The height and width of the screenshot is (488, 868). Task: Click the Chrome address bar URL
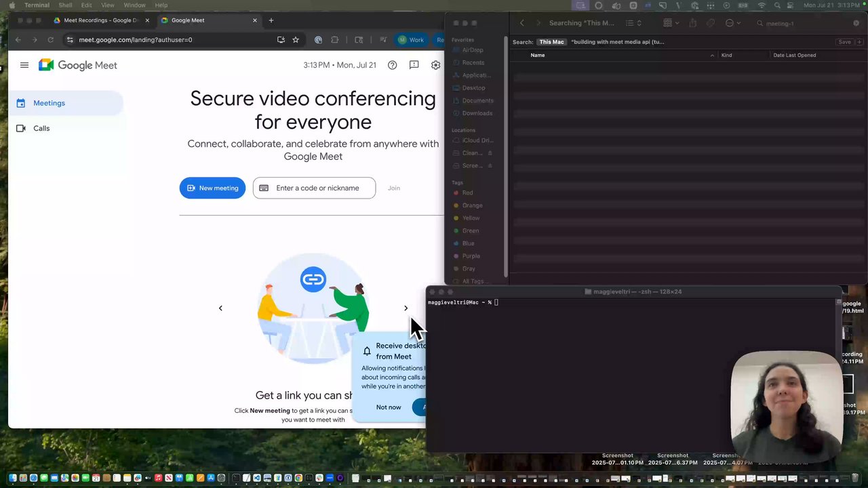coord(136,40)
